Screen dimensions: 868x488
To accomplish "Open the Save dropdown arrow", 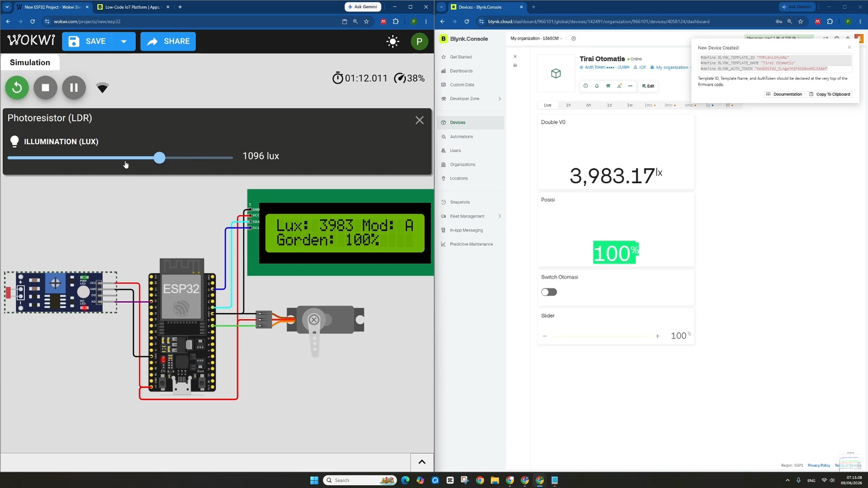I will (x=124, y=41).
